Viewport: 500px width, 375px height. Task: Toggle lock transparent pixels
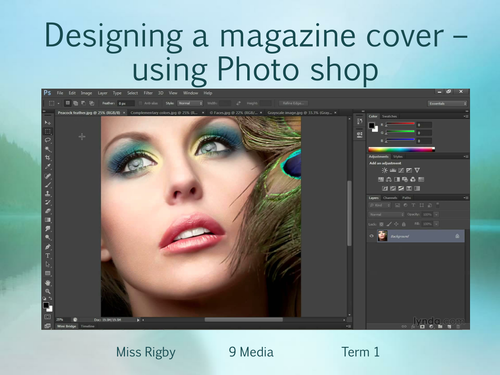click(x=381, y=224)
